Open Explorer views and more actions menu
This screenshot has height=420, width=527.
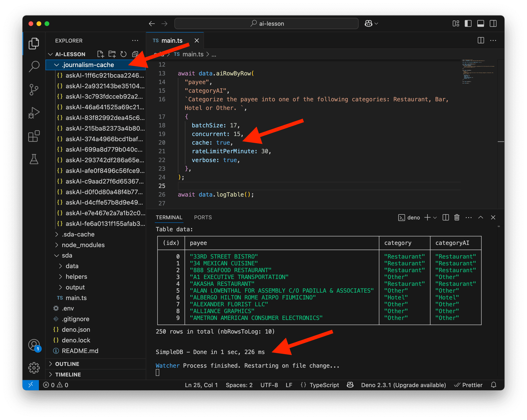tap(135, 41)
